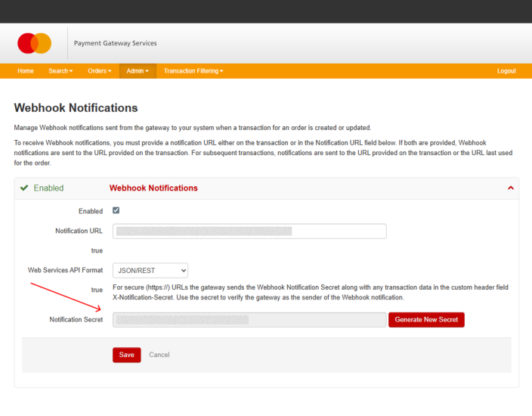Uncheck the Enabled checkbox
Screen dimensions: 532x416
coord(116,210)
